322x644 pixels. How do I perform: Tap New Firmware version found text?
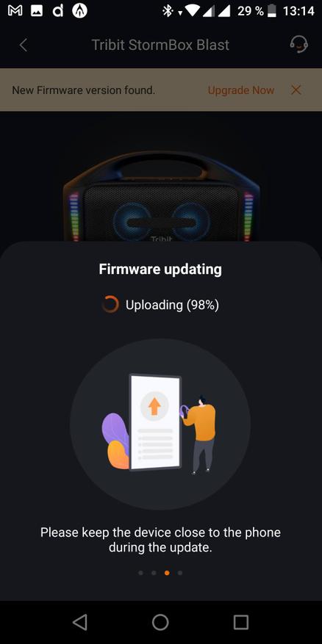84,90
